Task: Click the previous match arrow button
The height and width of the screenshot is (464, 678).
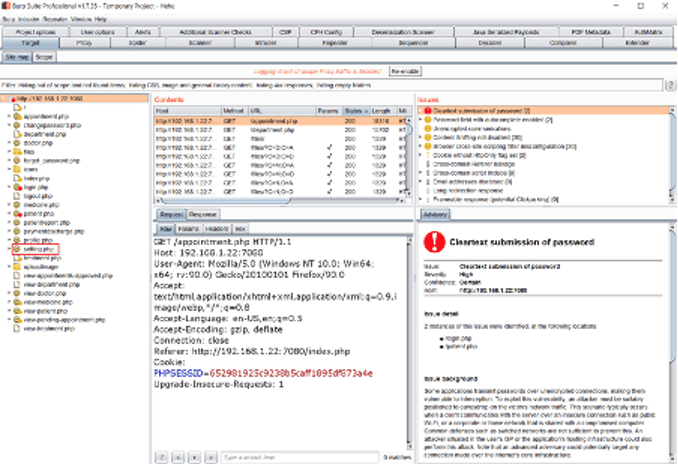Action: [x=176, y=457]
